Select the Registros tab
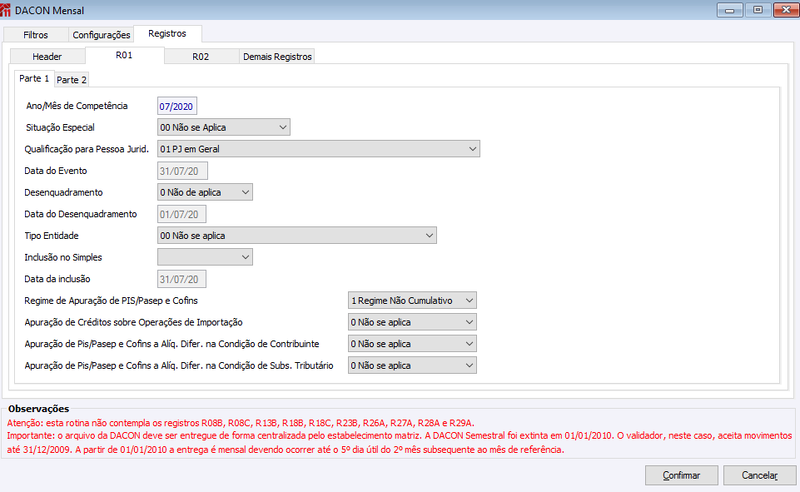The image size is (800, 492). (167, 34)
